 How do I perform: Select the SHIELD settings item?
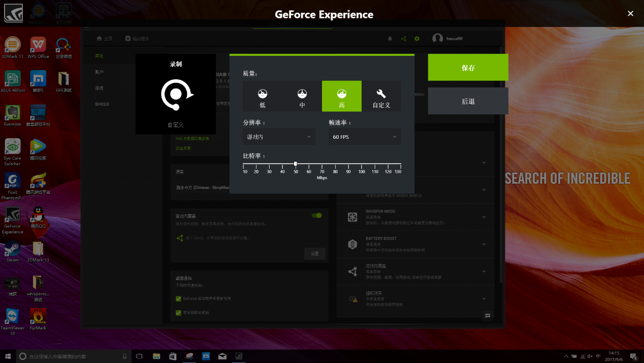pyautogui.click(x=102, y=104)
